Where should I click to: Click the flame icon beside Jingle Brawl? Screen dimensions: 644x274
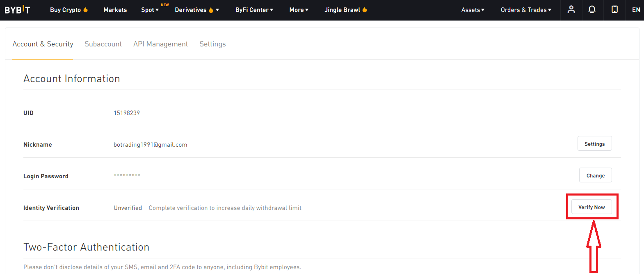[365, 10]
